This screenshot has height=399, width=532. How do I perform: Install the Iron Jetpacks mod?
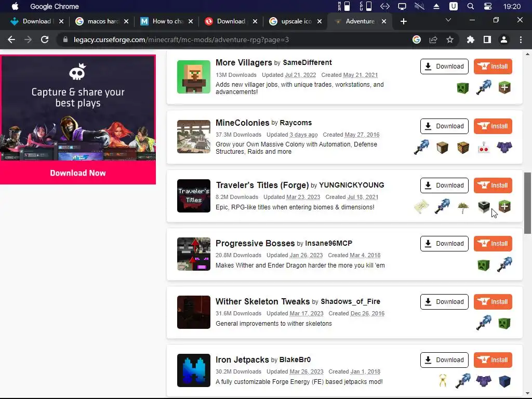pyautogui.click(x=493, y=360)
